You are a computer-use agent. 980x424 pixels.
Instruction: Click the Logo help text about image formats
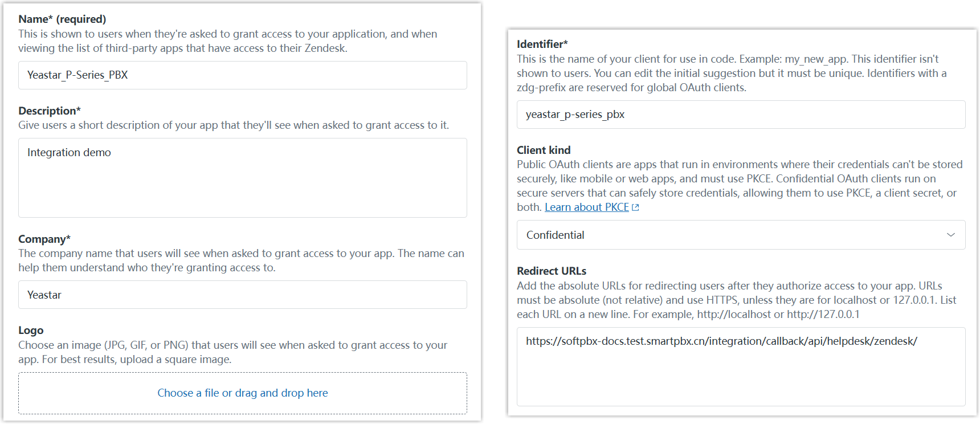click(232, 352)
